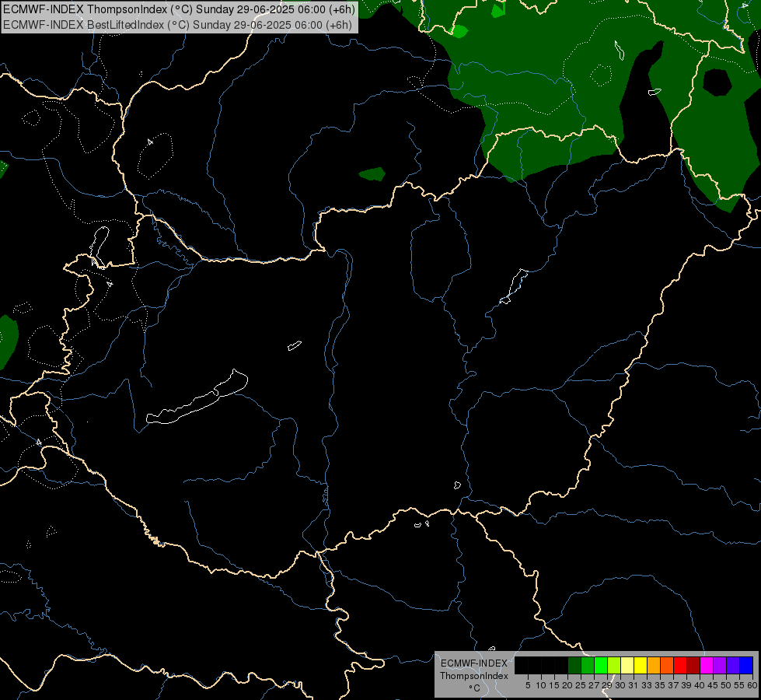Click the dark green 20–25 legend swatch
The image size is (761, 700).
point(574,665)
